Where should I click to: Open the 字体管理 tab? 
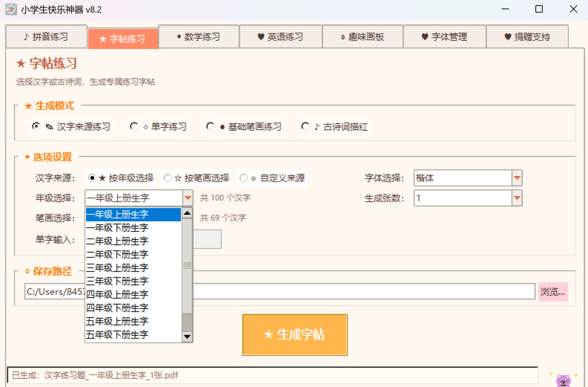click(444, 37)
